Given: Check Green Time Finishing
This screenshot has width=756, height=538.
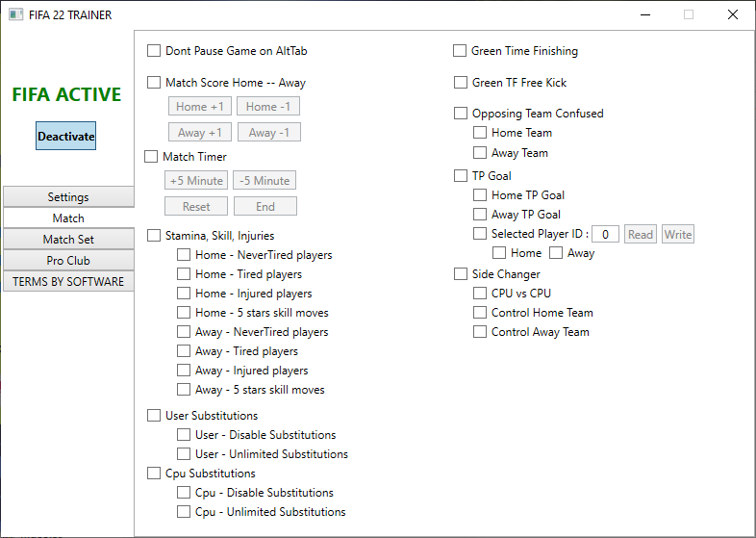Looking at the screenshot, I should click(x=460, y=51).
